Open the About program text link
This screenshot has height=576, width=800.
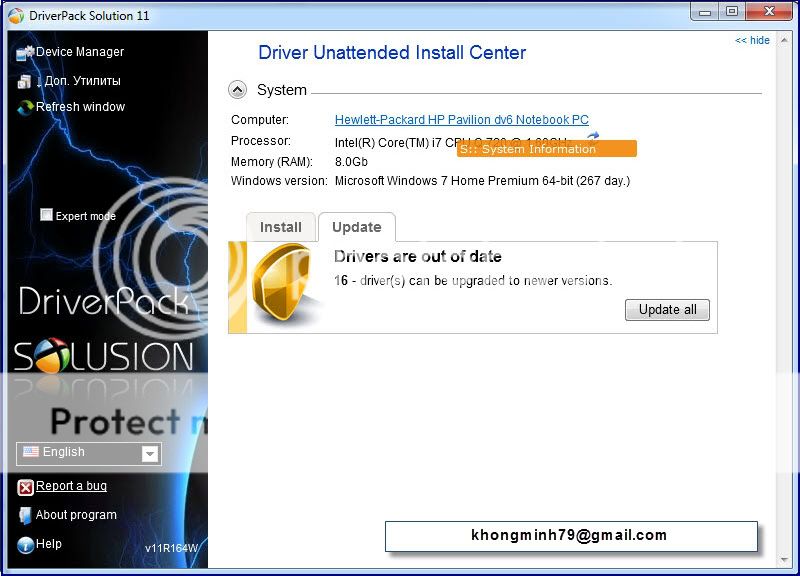tap(76, 515)
